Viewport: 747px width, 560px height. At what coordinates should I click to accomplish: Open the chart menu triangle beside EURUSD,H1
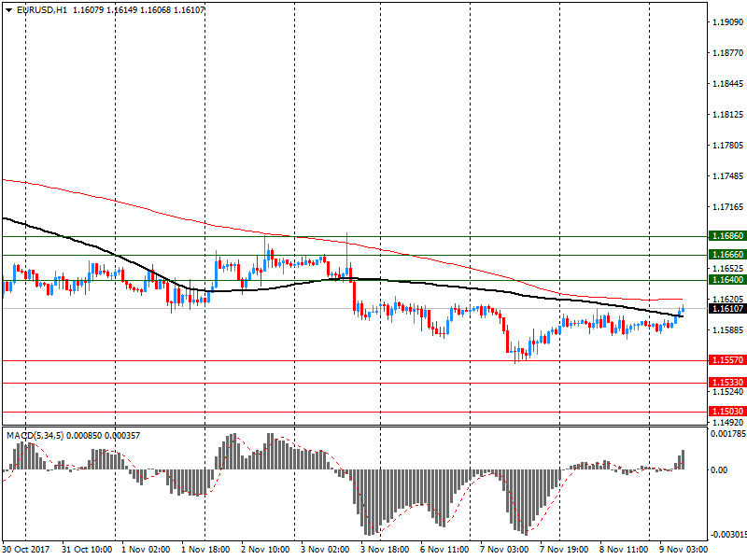[x=9, y=10]
